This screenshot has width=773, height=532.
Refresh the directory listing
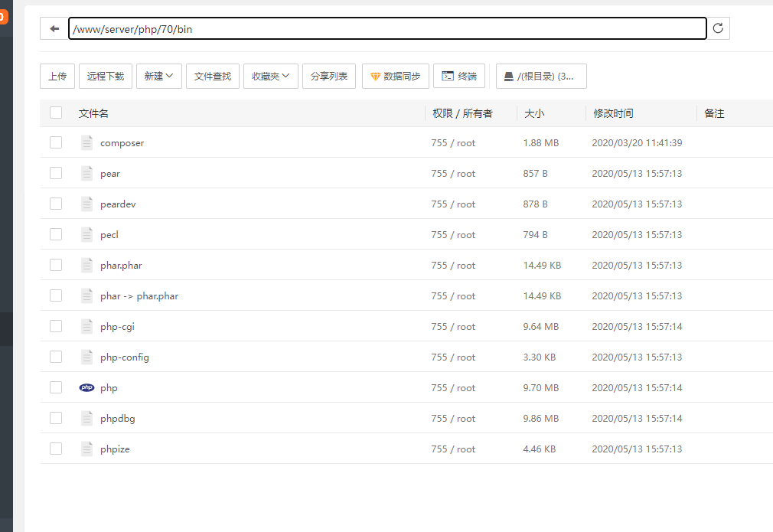(x=718, y=28)
